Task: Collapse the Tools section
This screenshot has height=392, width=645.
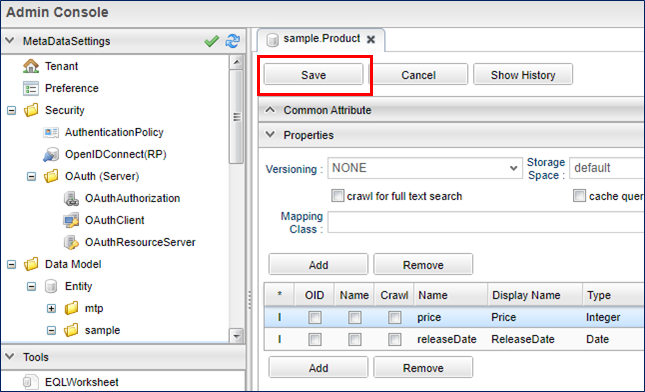Action: click(x=9, y=357)
